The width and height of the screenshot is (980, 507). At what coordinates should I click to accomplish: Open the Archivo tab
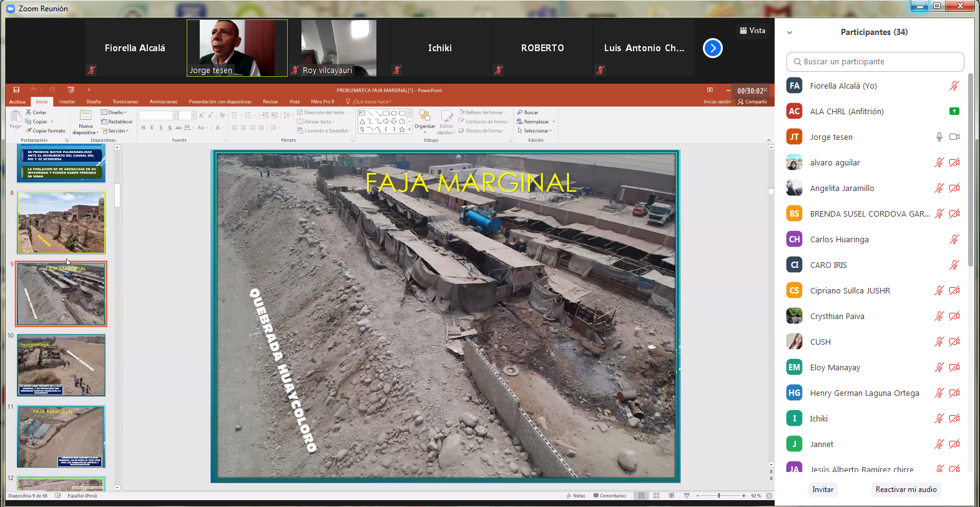tap(17, 102)
